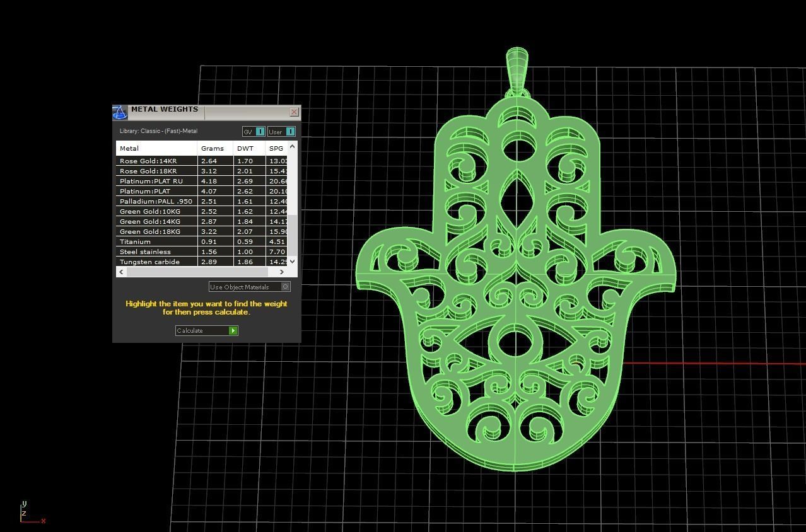Click the 0.59 DWT value for Titanium
Viewport: 806px width, 532px height.
point(245,241)
